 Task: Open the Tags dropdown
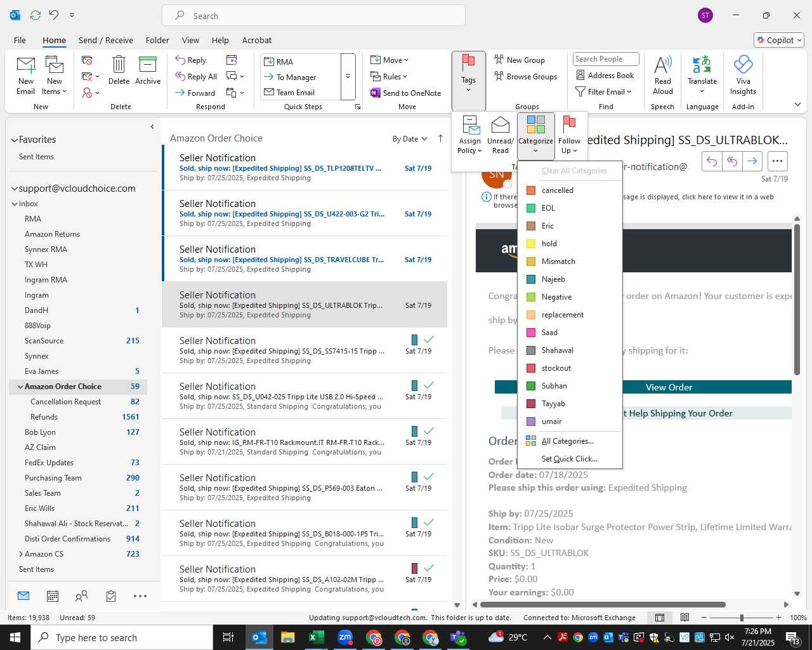469,80
